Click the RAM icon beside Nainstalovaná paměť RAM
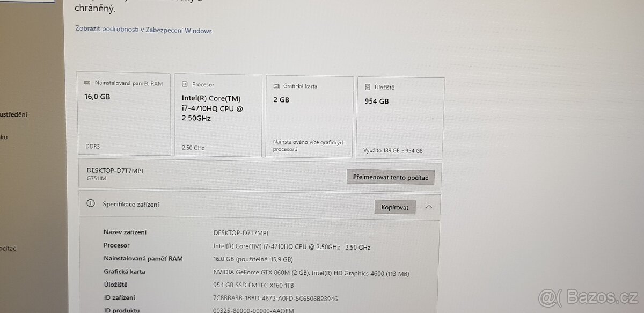Image resolution: width=644 pixels, height=313 pixels. pyautogui.click(x=87, y=83)
